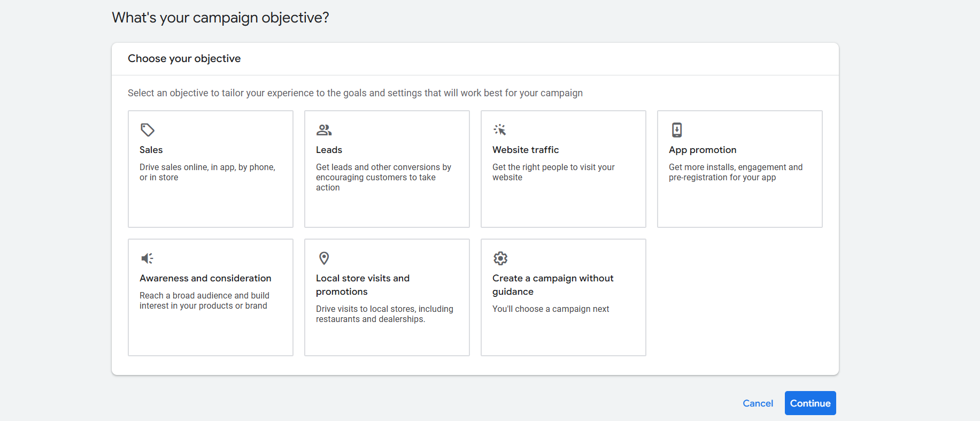Select the App promotion objective title
980x421 pixels.
click(703, 150)
